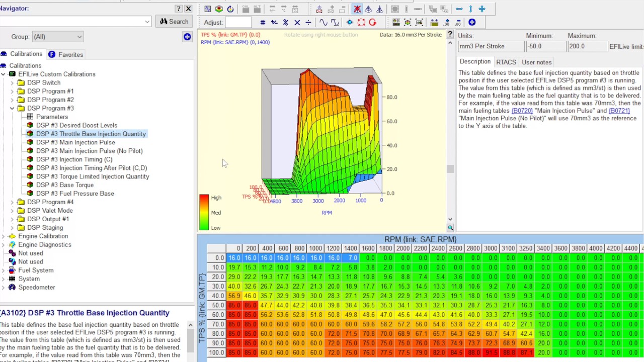Click the Units field mm3 Per Stroke
The width and height of the screenshot is (644, 362).
click(x=491, y=46)
